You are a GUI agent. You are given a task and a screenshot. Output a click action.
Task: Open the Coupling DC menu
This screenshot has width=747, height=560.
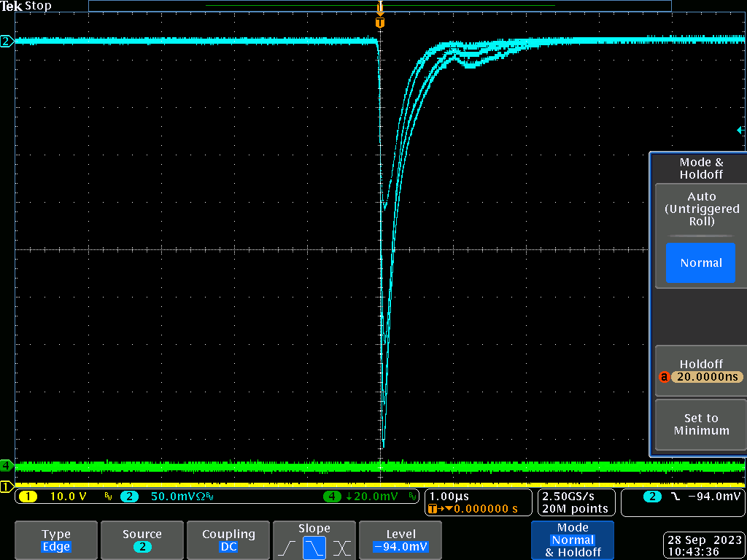coord(228,540)
